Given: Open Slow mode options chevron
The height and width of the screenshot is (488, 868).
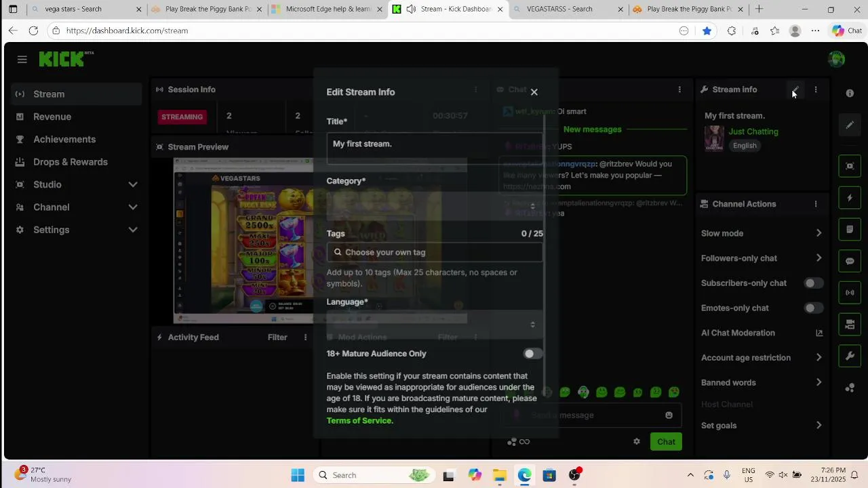Looking at the screenshot, I should coord(818,233).
